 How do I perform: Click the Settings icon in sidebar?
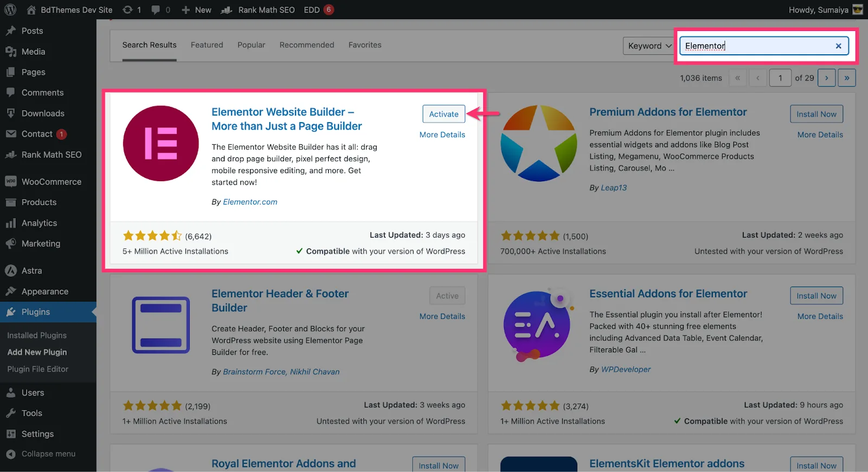click(11, 434)
